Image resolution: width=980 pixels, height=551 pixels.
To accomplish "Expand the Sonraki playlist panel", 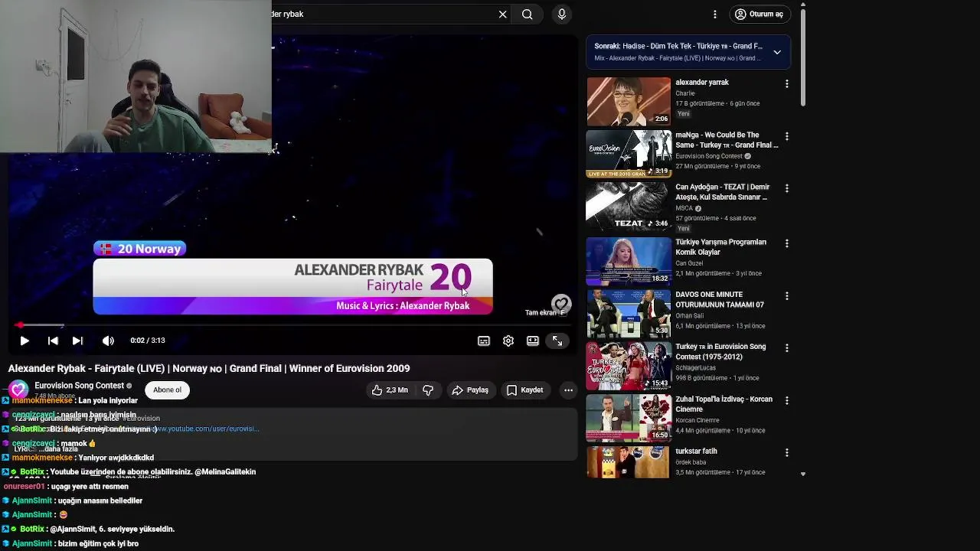I will (777, 52).
